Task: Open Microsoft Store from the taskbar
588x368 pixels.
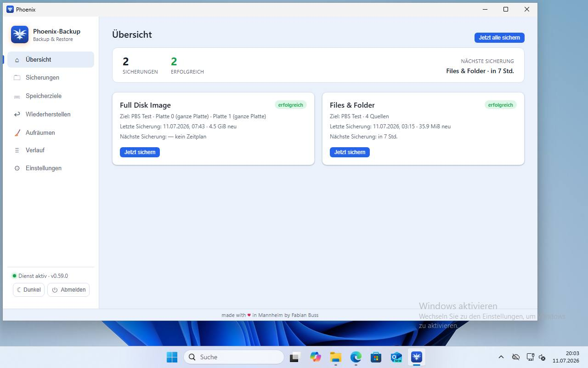Action: click(x=376, y=357)
